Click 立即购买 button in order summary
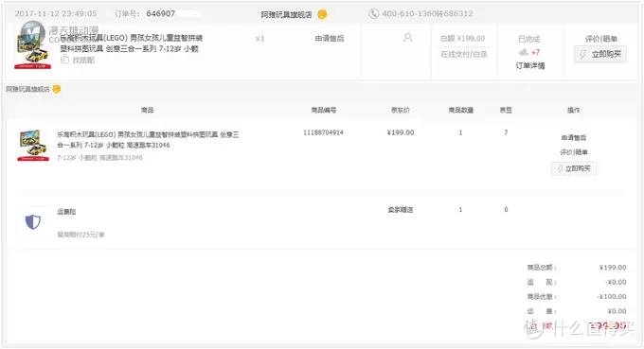Viewport: 644px width, 349px height. click(600, 54)
